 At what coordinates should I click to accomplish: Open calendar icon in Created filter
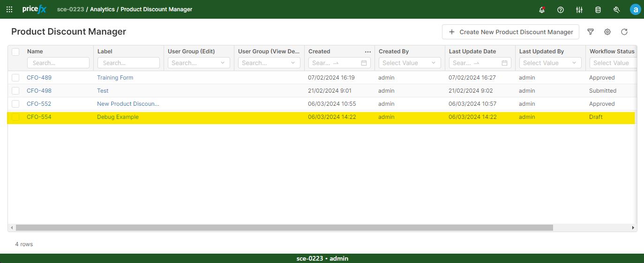tap(364, 63)
